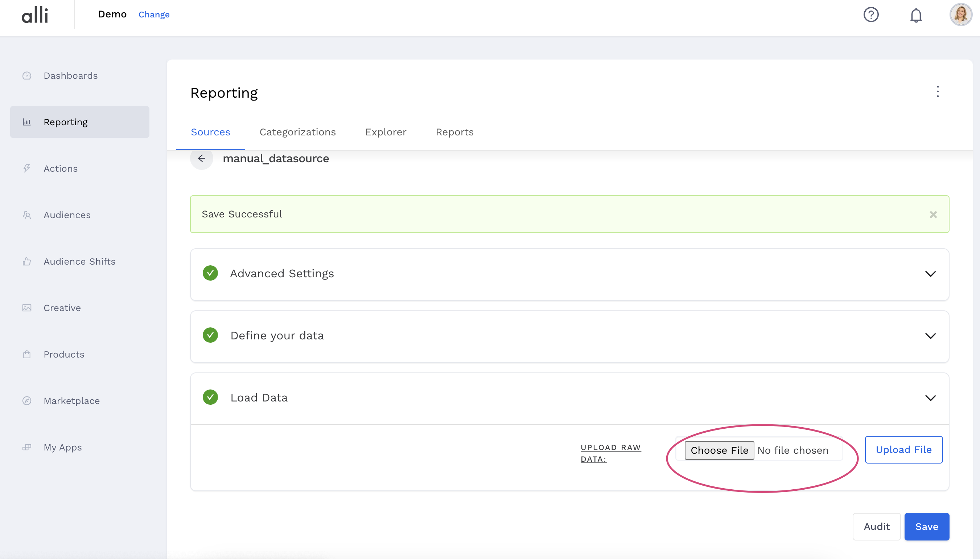Click the blue Save button
Image resolution: width=980 pixels, height=559 pixels.
pyautogui.click(x=927, y=527)
